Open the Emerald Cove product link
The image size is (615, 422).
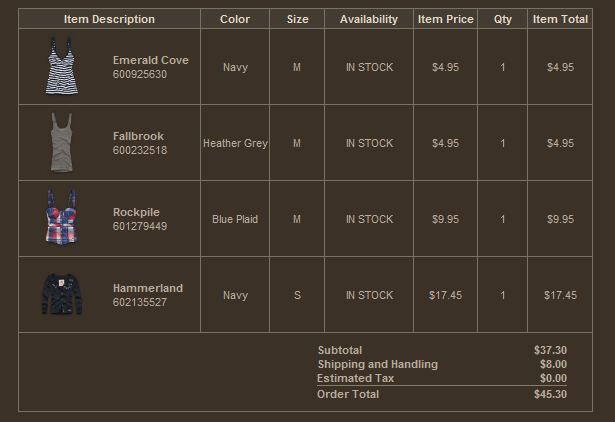(150, 60)
